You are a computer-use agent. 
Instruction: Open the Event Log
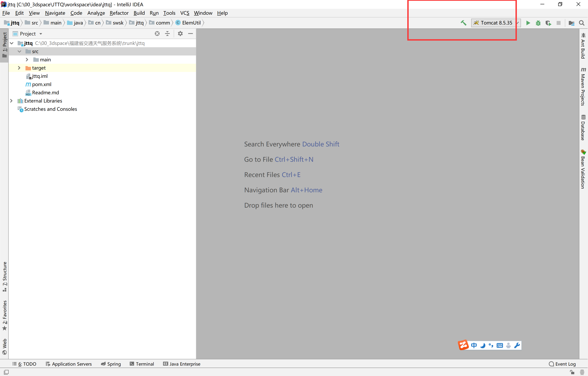[562, 364]
